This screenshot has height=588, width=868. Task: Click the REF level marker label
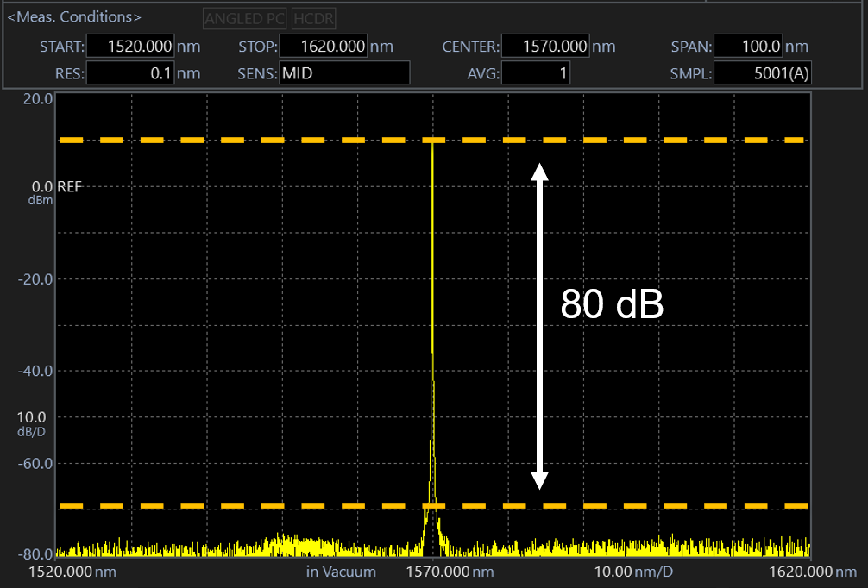[x=71, y=185]
